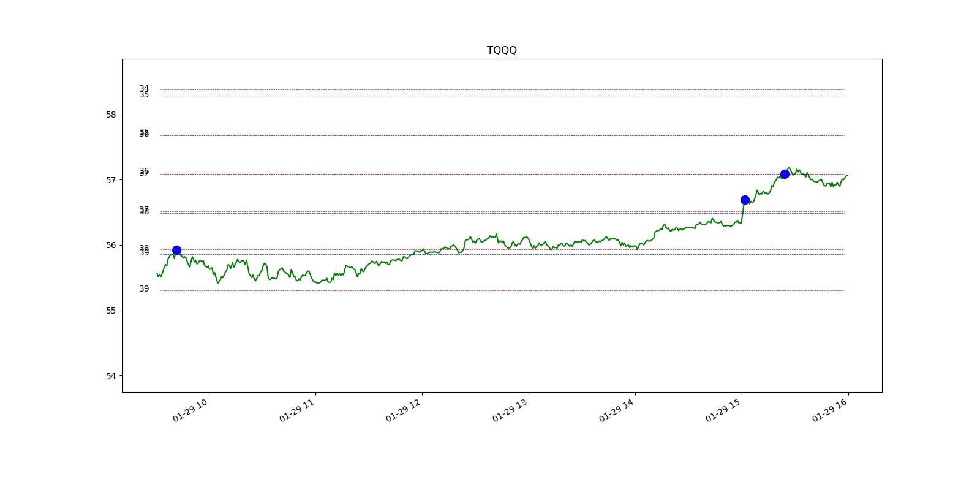Click the y-axis tick label 56
980x490 pixels.
111,245
